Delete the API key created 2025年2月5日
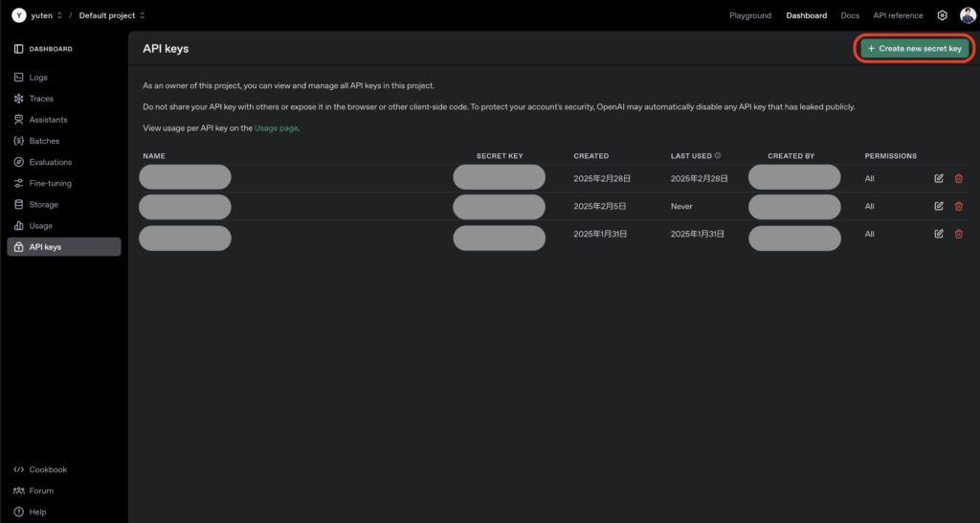This screenshot has width=980, height=523. pyautogui.click(x=959, y=206)
